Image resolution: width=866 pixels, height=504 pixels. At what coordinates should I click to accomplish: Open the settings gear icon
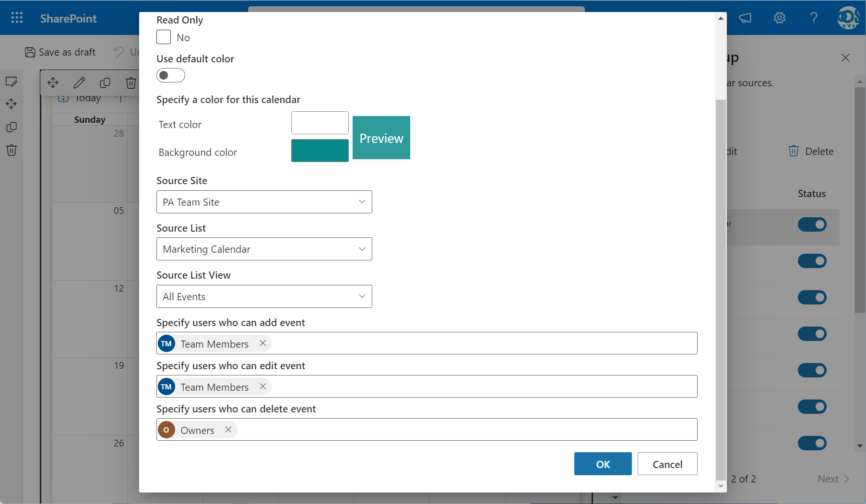[x=779, y=18]
